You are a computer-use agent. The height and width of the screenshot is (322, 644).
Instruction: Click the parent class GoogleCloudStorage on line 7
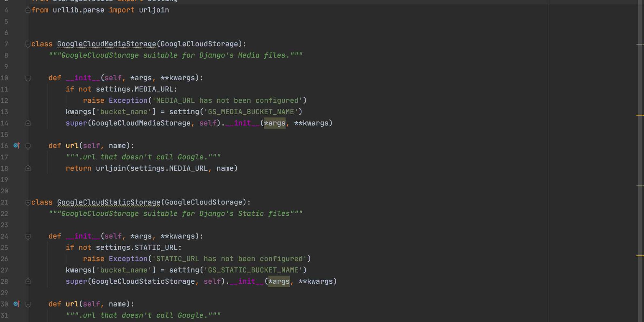coord(199,44)
